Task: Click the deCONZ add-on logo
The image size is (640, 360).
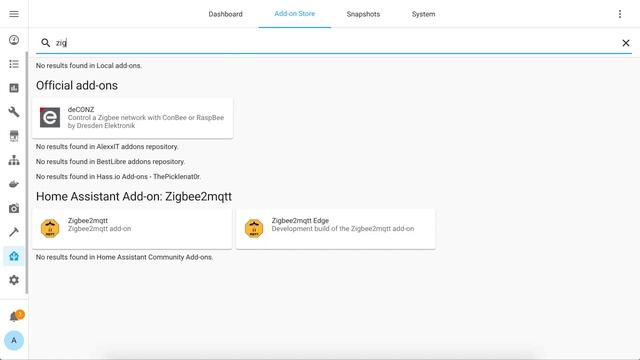Action: (x=50, y=118)
